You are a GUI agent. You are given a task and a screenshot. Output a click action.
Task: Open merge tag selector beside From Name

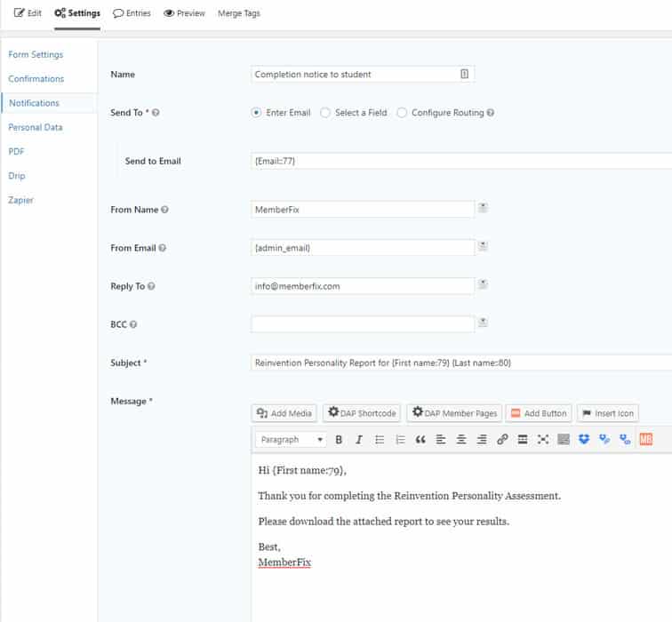pyautogui.click(x=483, y=208)
